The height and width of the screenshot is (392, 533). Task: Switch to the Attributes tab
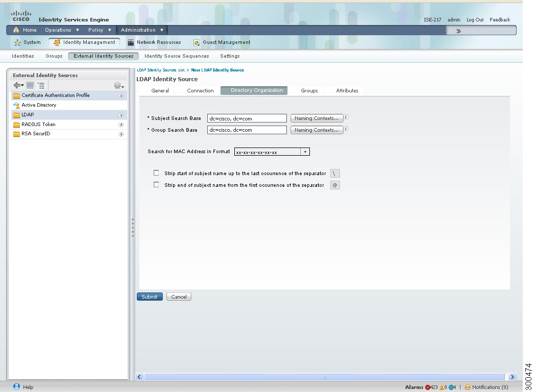pyautogui.click(x=347, y=90)
